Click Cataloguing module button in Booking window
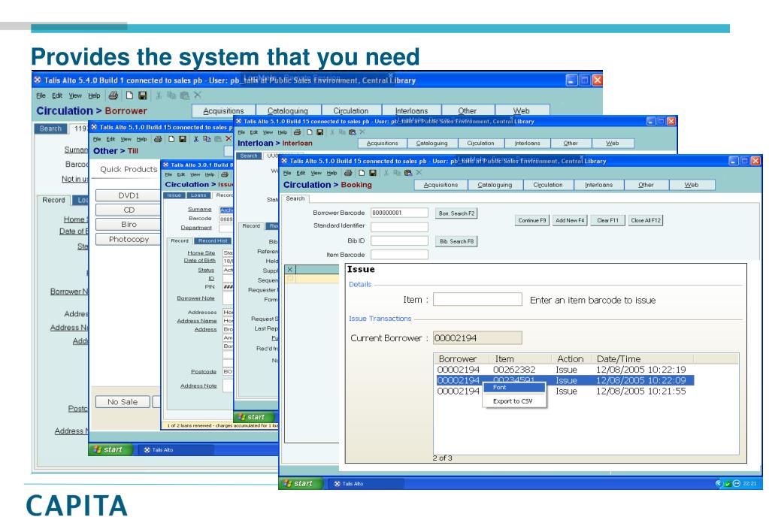The width and height of the screenshot is (769, 532). coord(495,185)
